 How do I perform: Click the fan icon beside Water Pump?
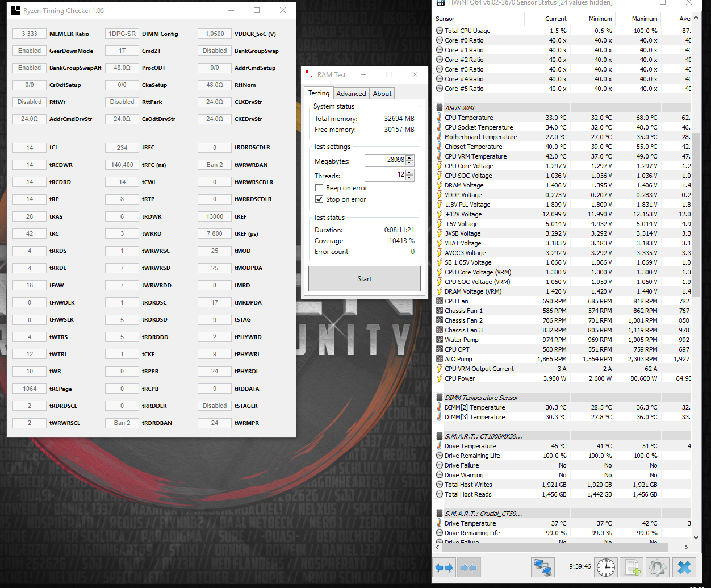click(440, 340)
